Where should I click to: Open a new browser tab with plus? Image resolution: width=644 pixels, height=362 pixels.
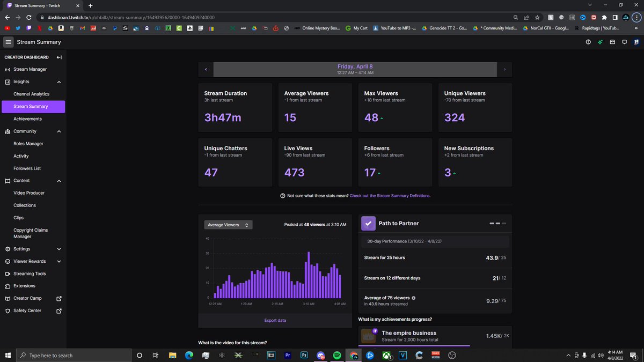pyautogui.click(x=90, y=5)
